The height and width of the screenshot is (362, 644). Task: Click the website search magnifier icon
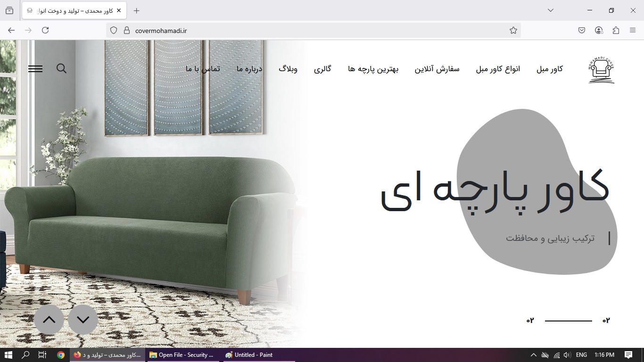pyautogui.click(x=61, y=69)
